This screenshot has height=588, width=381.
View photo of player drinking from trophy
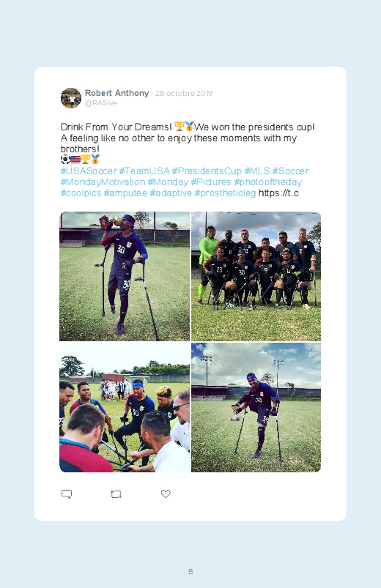[x=125, y=276]
